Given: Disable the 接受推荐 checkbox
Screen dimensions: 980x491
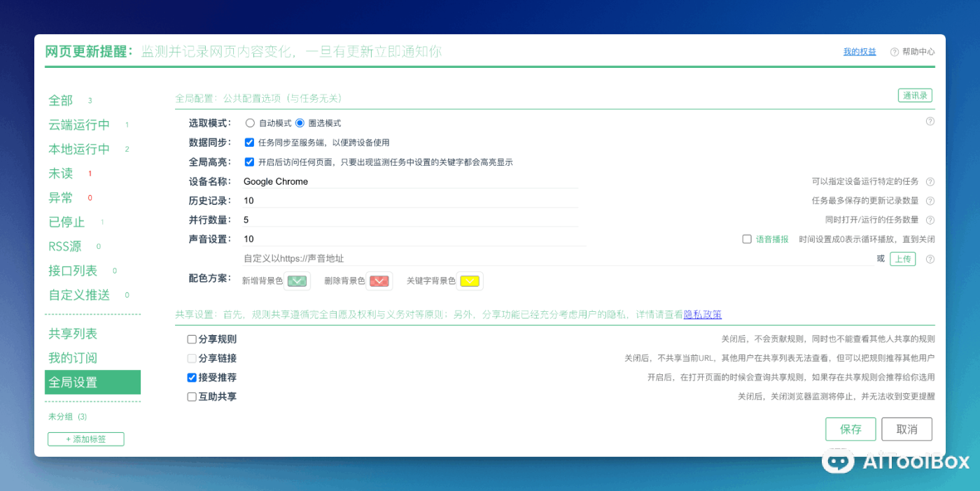Looking at the screenshot, I should pos(192,378).
